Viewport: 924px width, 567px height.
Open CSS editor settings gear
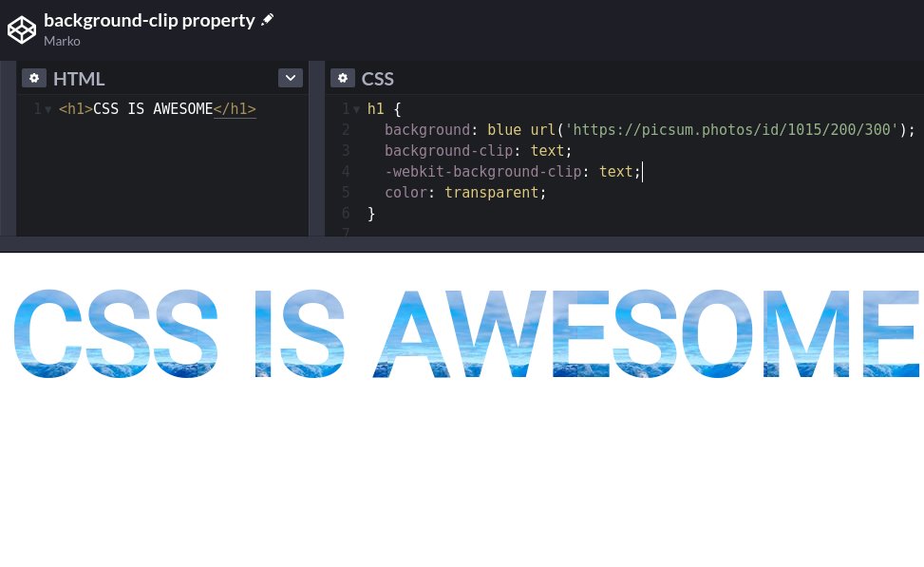click(343, 78)
